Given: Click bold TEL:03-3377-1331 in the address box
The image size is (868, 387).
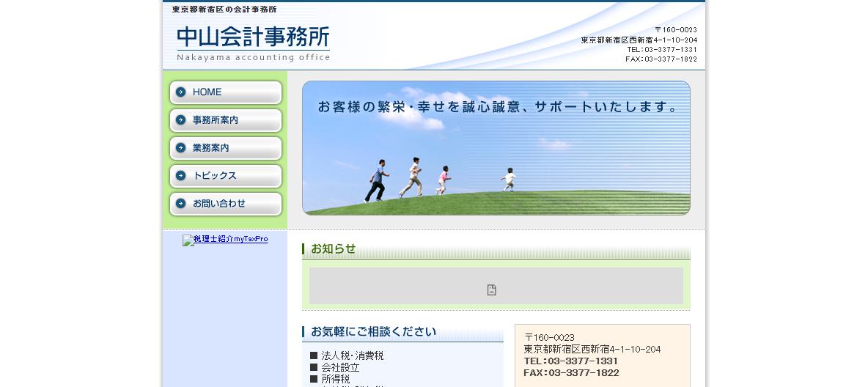Looking at the screenshot, I should point(571,361).
